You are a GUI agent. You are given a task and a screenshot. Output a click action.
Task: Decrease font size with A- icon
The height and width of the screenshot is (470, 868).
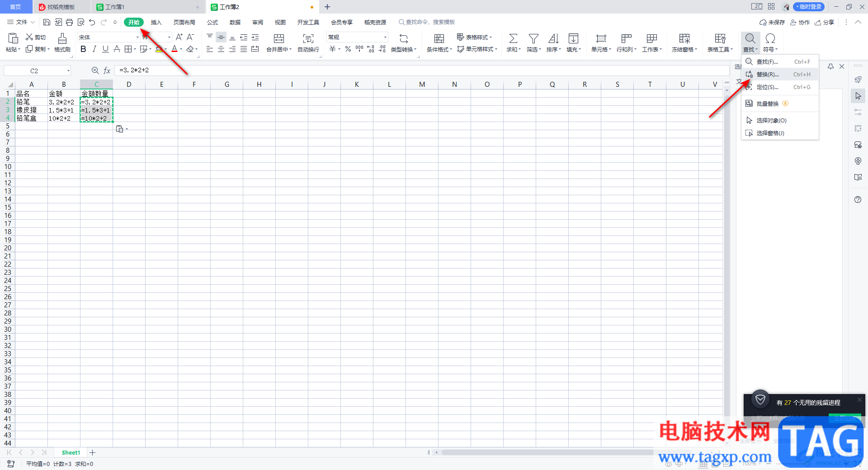(x=190, y=37)
